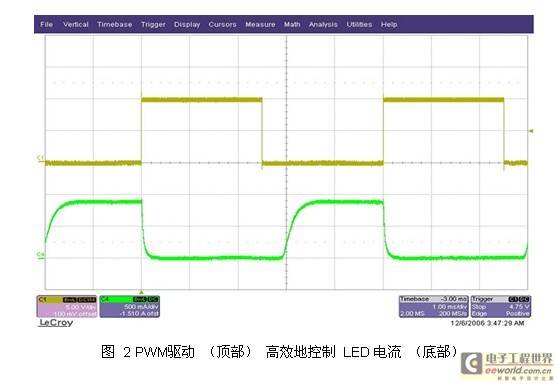The image size is (558, 387).
Task: Open the Trigger menu in menu bar
Action: coord(153,24)
